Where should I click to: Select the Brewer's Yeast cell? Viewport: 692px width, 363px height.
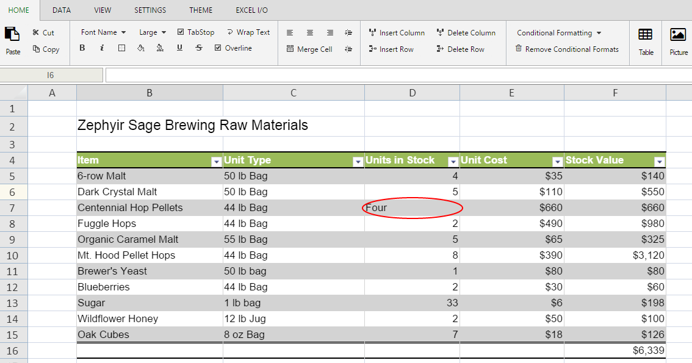150,271
